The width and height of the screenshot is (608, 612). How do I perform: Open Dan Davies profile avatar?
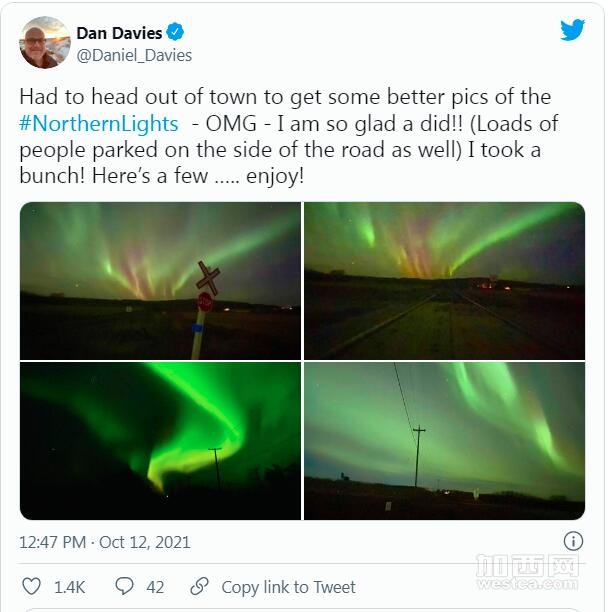[x=45, y=42]
